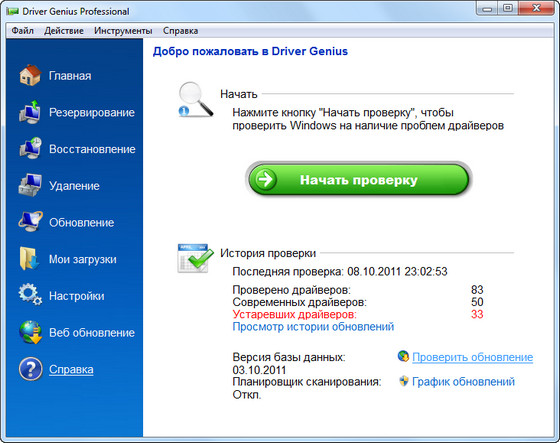The height and width of the screenshot is (443, 560).
Task: Click the Главная house icon
Action: click(30, 75)
